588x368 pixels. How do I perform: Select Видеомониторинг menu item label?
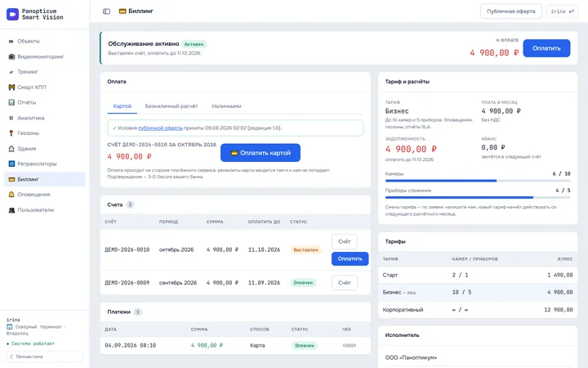pos(41,56)
